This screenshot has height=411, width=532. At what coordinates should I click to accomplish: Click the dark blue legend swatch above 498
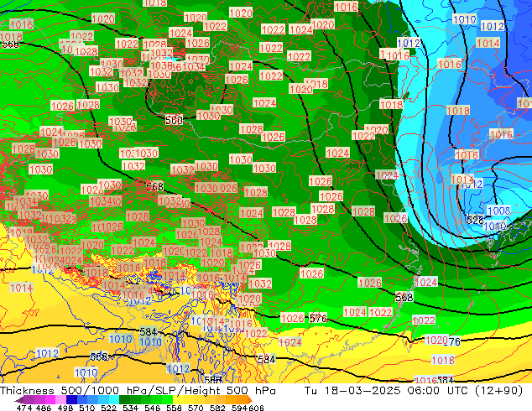[x=71, y=399]
